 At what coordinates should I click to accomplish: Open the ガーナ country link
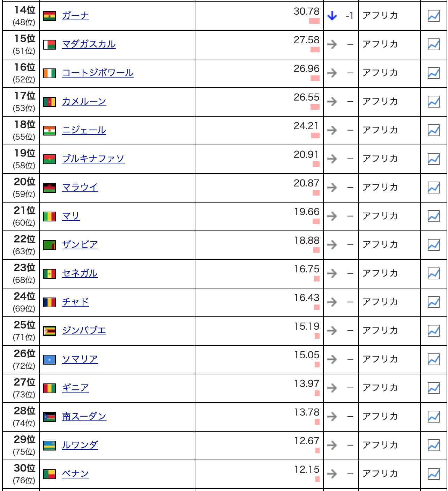point(75,16)
